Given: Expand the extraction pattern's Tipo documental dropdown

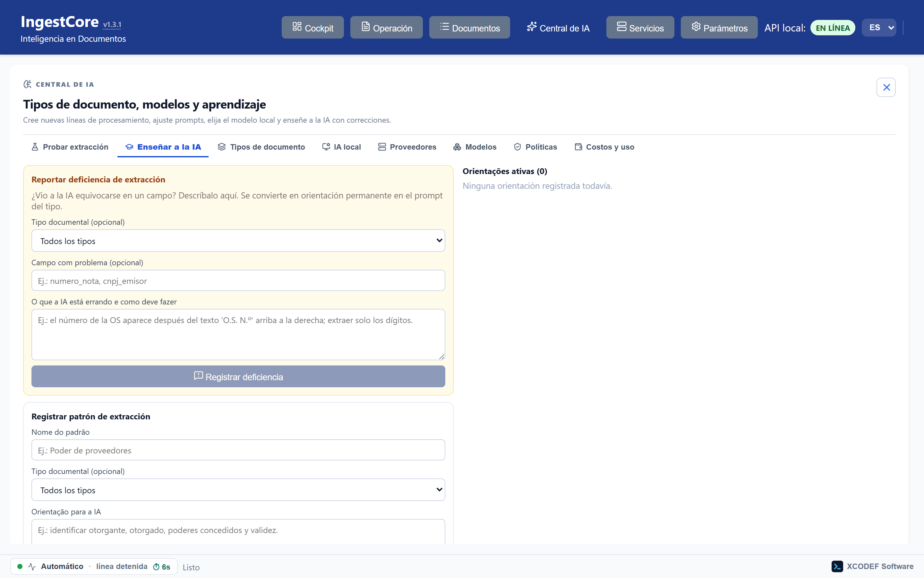Looking at the screenshot, I should 238,490.
